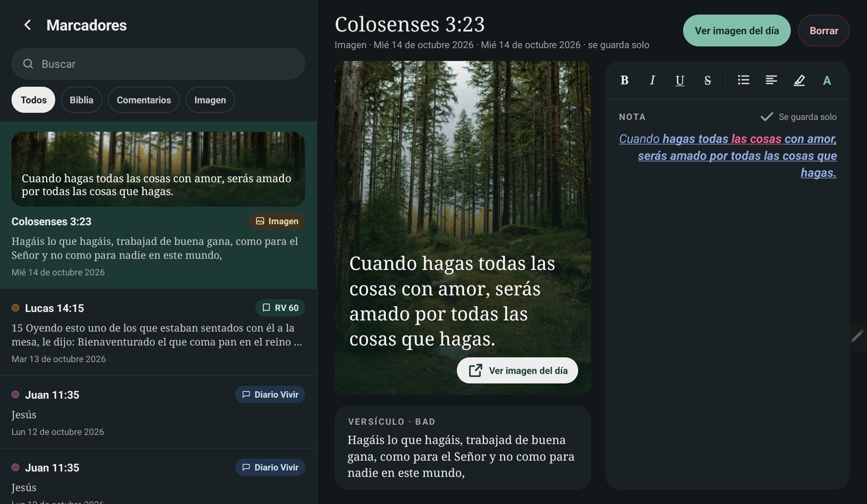Click the Mar 13 de octubre 2026 date

[59, 359]
